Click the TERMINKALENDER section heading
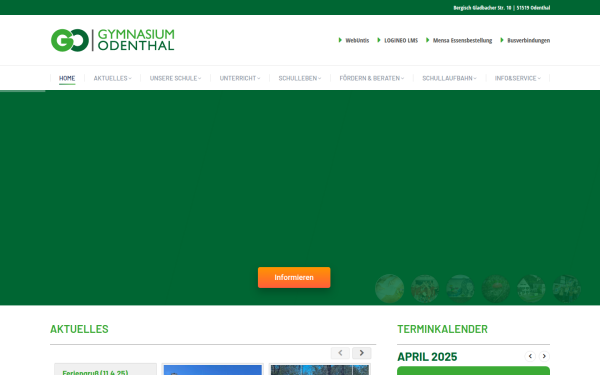 pyautogui.click(x=442, y=329)
